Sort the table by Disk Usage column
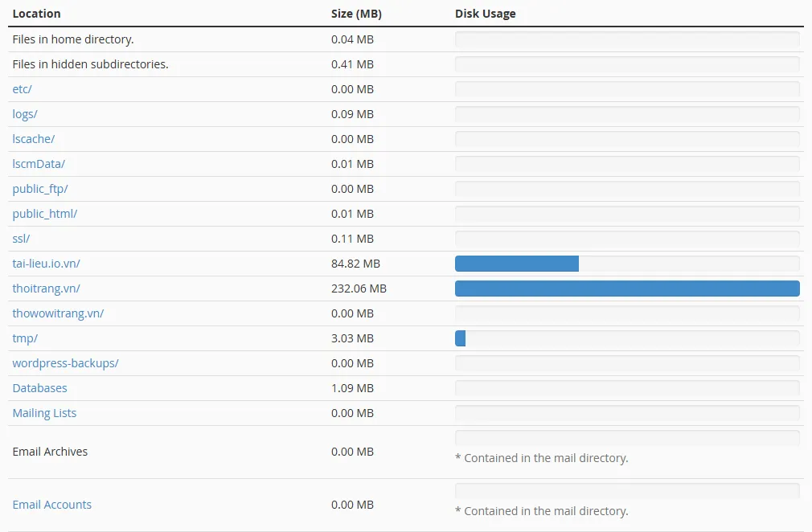The width and height of the screenshot is (812, 532). [x=485, y=13]
